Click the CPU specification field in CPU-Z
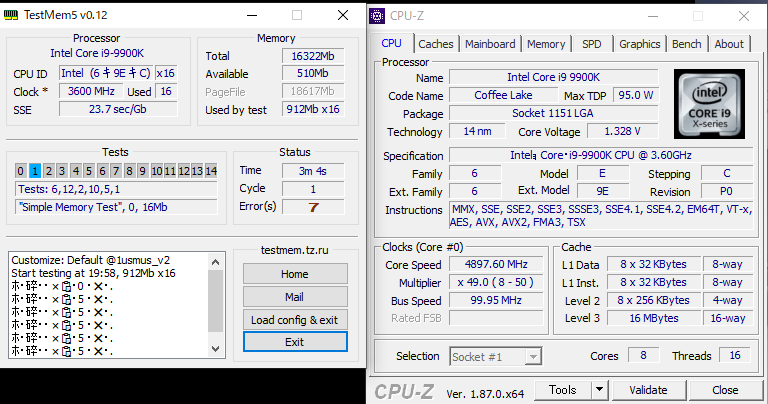Image resolution: width=768 pixels, height=404 pixels. 601,155
